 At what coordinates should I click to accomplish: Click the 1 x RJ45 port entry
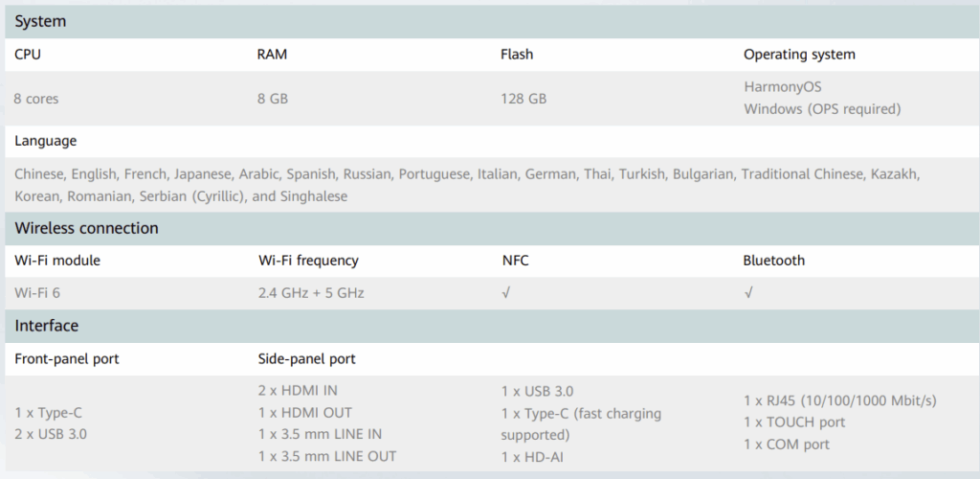click(839, 399)
